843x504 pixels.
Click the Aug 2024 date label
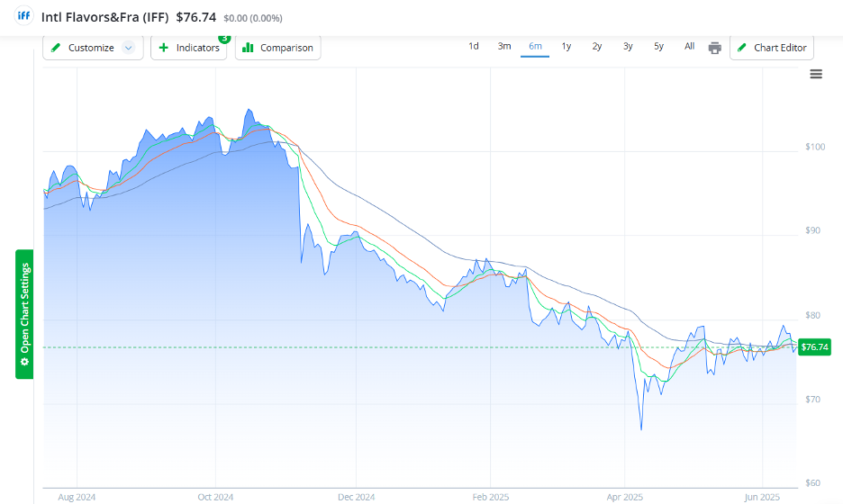(77, 497)
